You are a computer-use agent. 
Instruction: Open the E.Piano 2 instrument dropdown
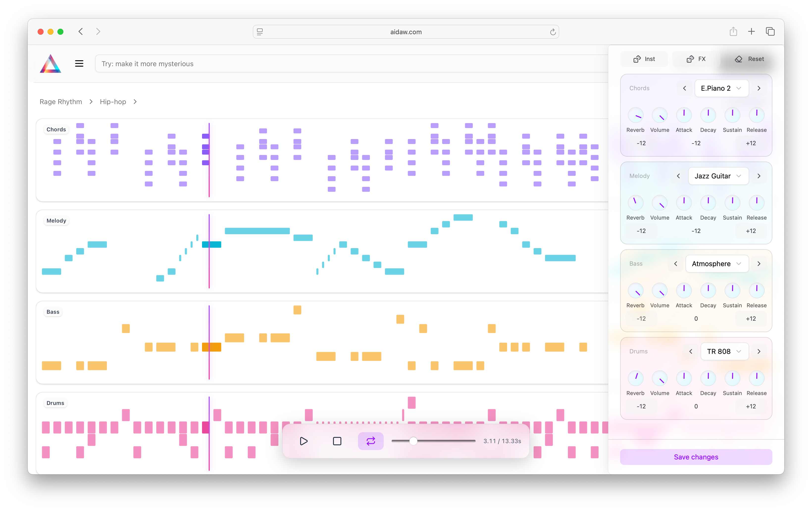pos(721,88)
